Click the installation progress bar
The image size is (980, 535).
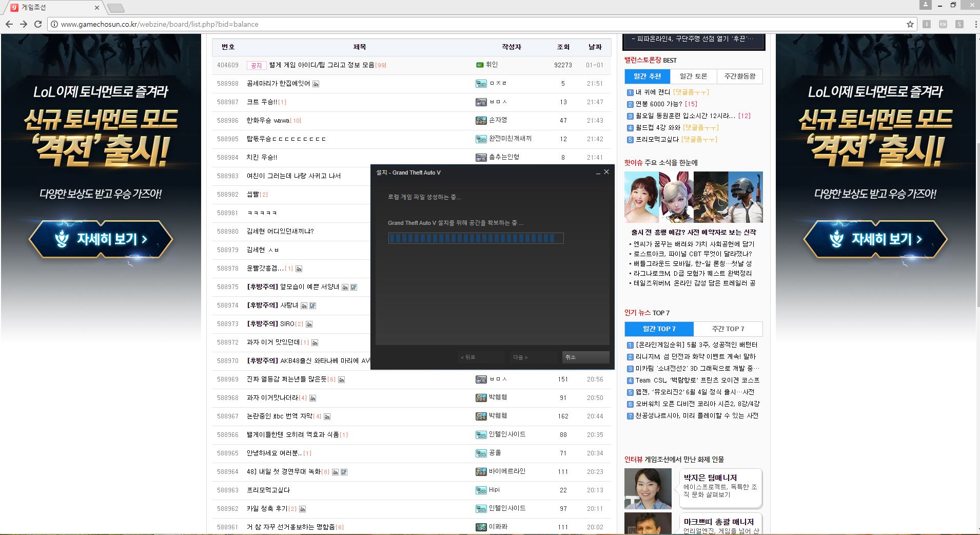tap(476, 238)
